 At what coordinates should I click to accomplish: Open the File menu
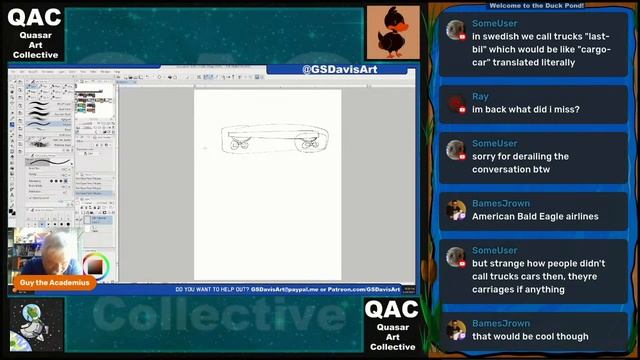[13, 72]
